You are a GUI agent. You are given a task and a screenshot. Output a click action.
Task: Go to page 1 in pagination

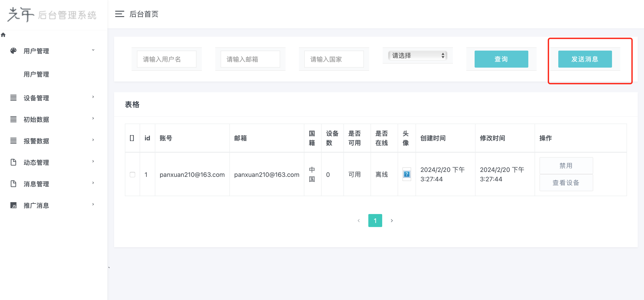click(375, 221)
